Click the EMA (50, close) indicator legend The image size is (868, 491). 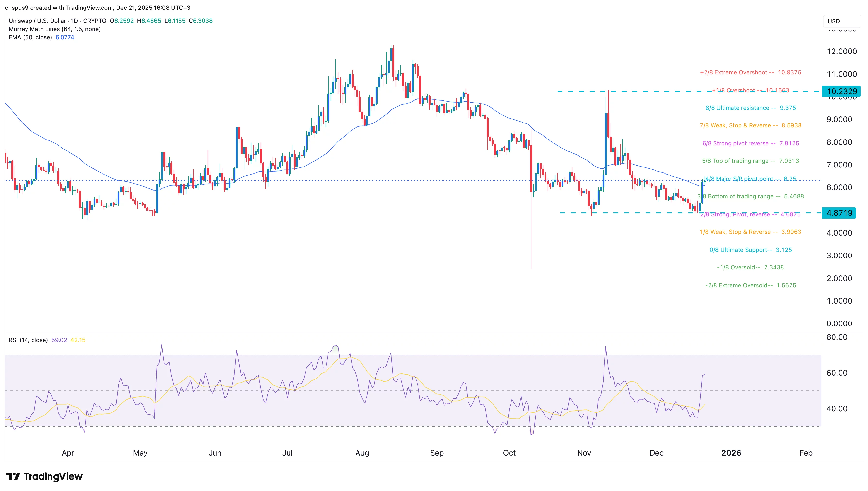[30, 37]
